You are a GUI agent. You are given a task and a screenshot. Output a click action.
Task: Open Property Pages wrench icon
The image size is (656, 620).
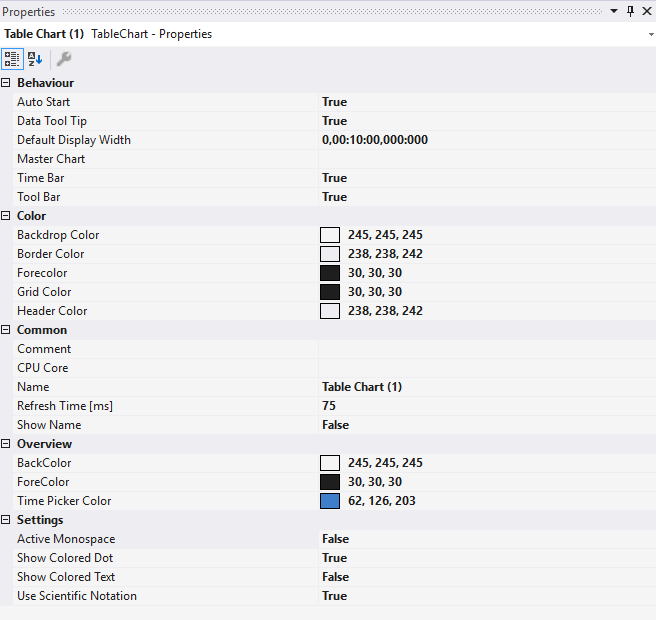(63, 59)
